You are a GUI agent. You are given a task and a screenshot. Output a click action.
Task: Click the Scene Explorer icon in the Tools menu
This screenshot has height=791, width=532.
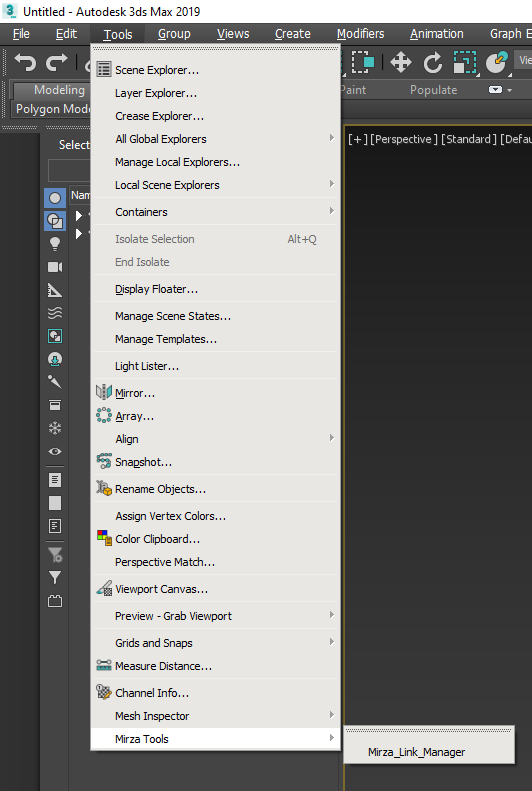(x=104, y=70)
